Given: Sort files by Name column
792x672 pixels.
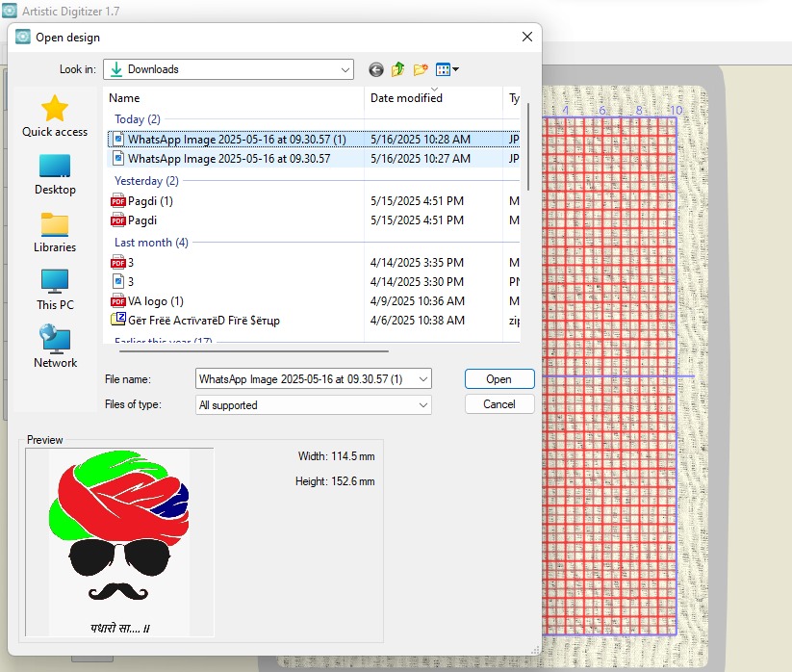Looking at the screenshot, I should pos(233,98).
